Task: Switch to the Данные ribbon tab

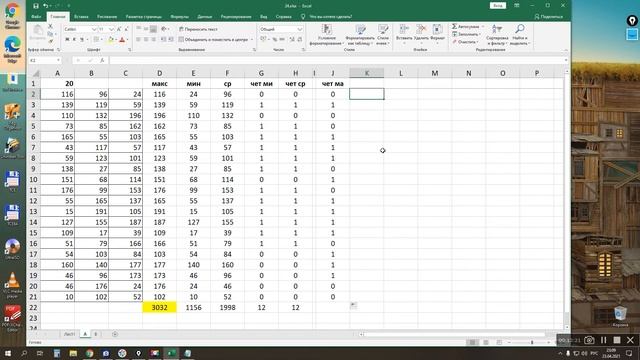Action: [x=204, y=17]
